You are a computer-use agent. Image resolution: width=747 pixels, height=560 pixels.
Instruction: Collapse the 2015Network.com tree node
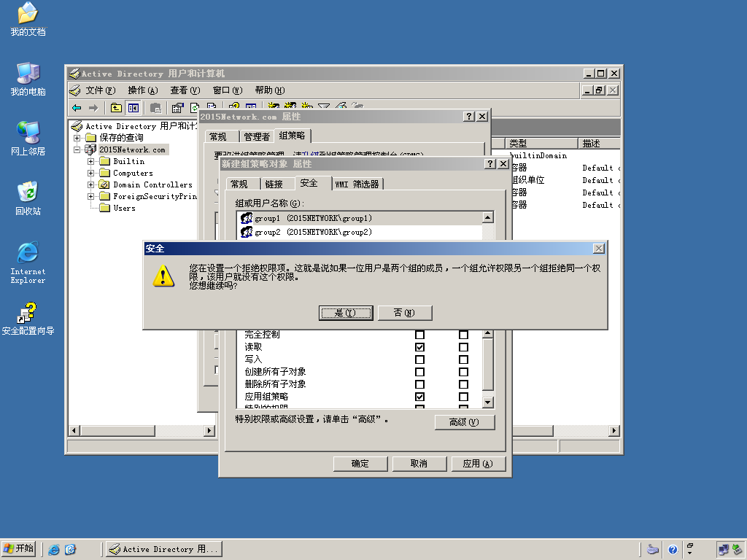click(x=77, y=149)
